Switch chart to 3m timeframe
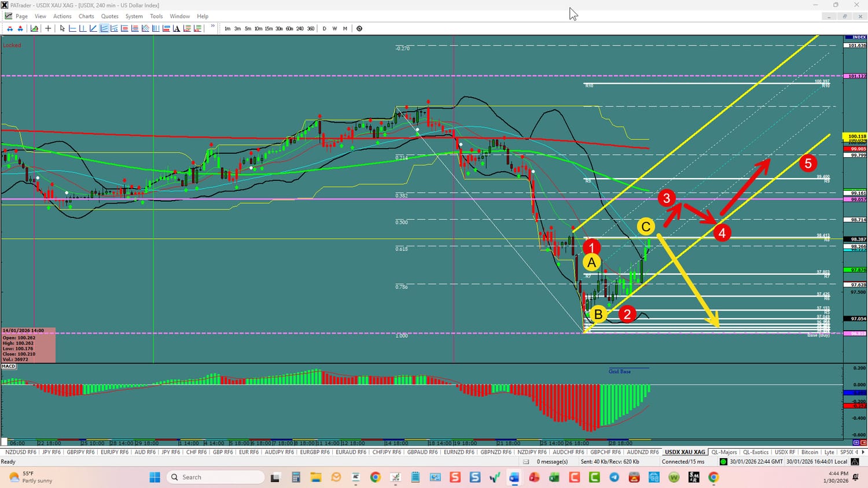Viewport: 868px width, 488px height. (238, 28)
